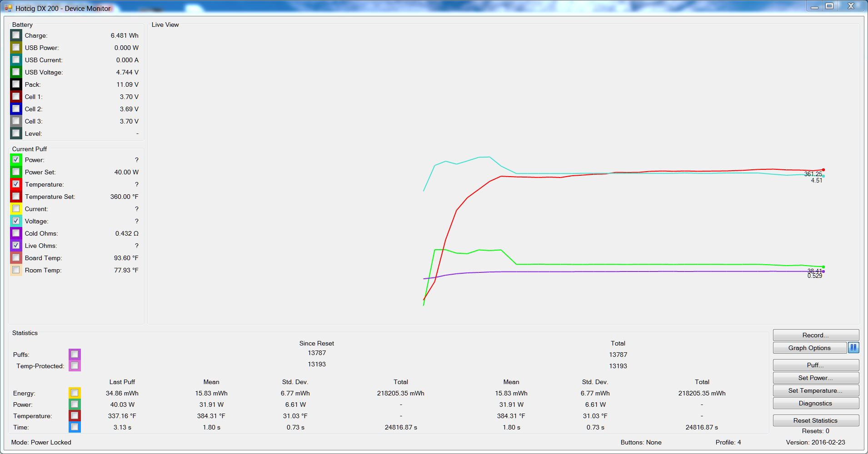Open the Graph Options menu

(809, 348)
